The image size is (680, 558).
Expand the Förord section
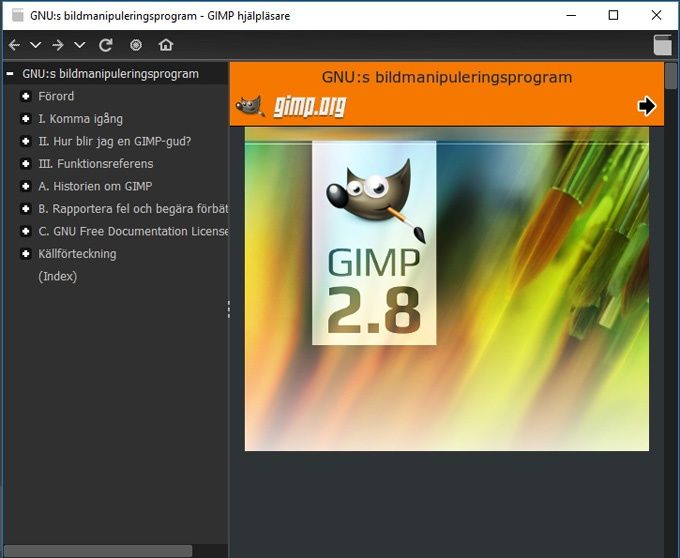pos(26,96)
